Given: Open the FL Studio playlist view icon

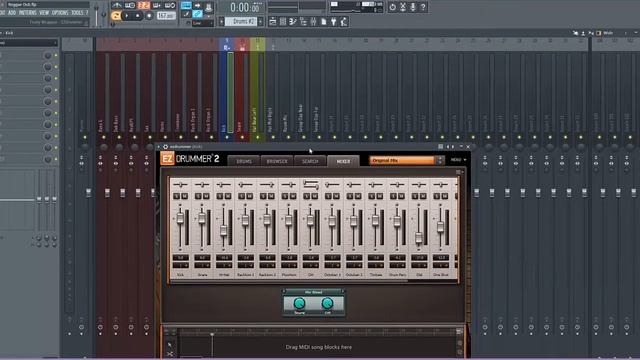Looking at the screenshot, I should coord(273,21).
